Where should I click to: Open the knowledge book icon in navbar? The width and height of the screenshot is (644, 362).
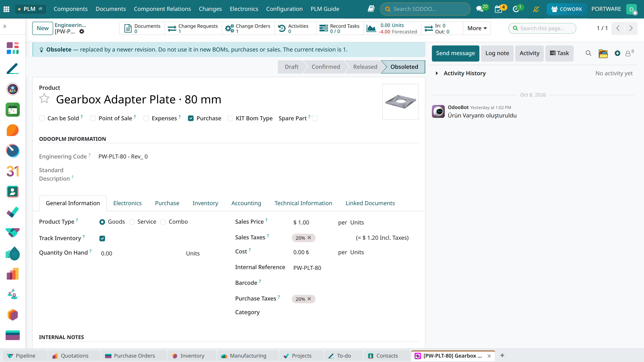point(371,9)
